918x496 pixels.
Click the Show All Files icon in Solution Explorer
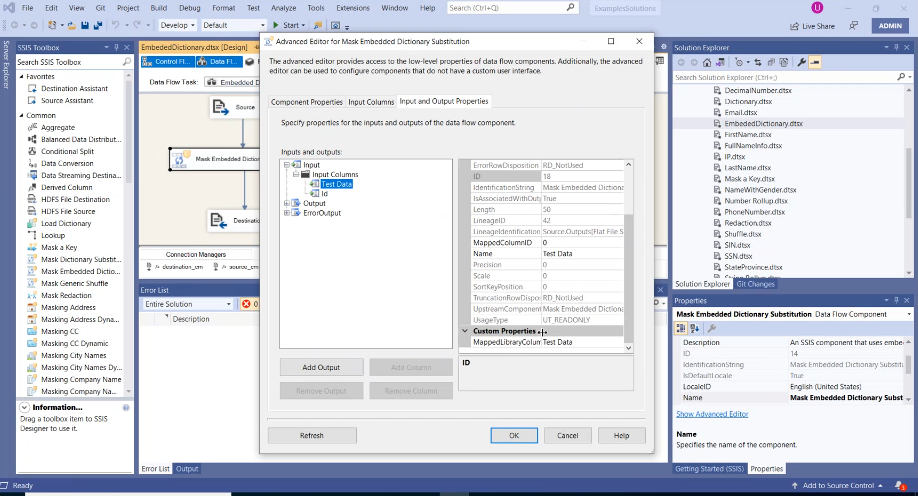(x=784, y=62)
